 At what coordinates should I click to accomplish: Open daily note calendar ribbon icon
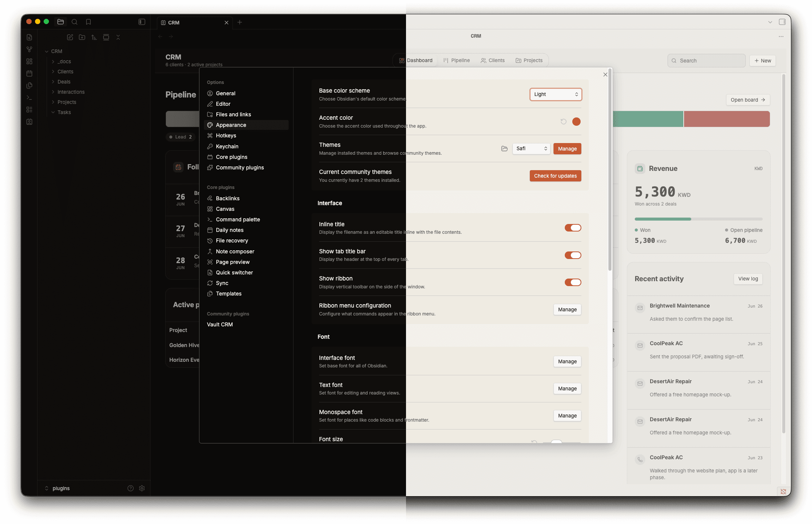(29, 73)
